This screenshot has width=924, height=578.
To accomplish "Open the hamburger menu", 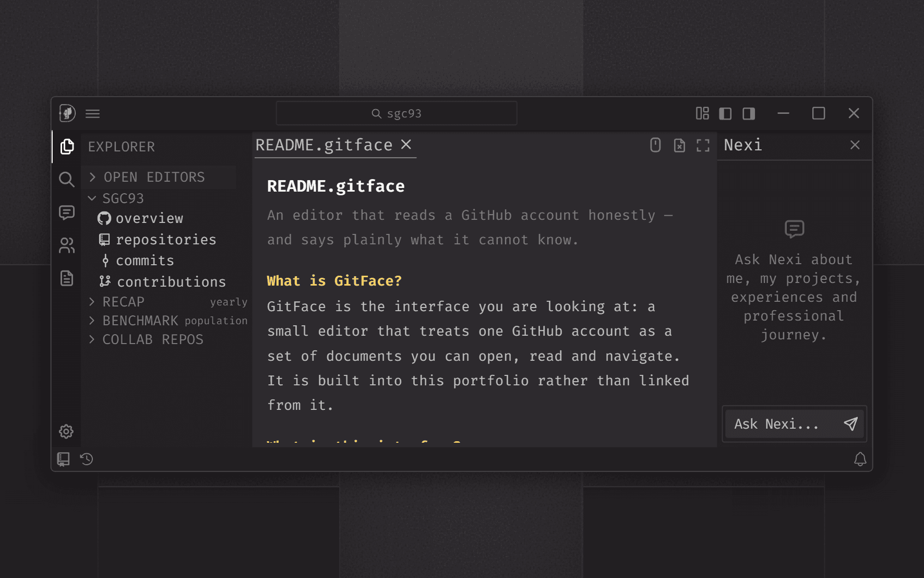I will [93, 114].
